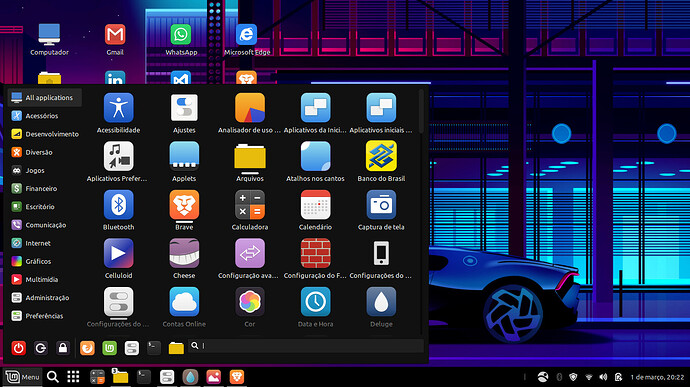Select the Multimídia category
The width and height of the screenshot is (690, 387).
coord(44,280)
